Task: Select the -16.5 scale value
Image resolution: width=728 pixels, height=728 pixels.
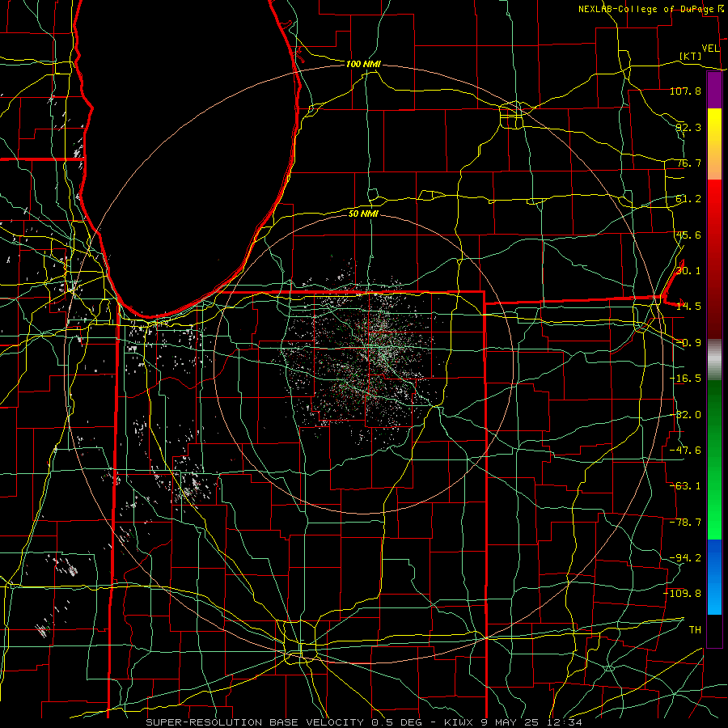Action: [685, 379]
